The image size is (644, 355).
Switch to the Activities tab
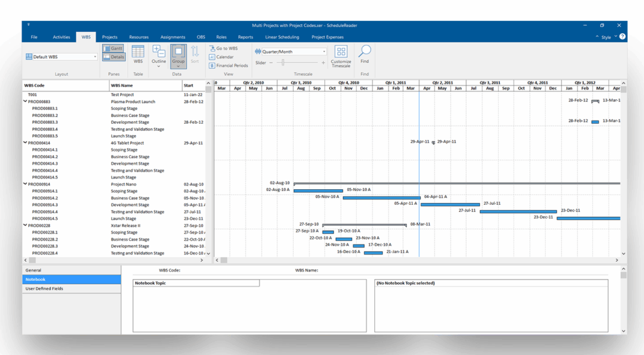click(x=61, y=37)
